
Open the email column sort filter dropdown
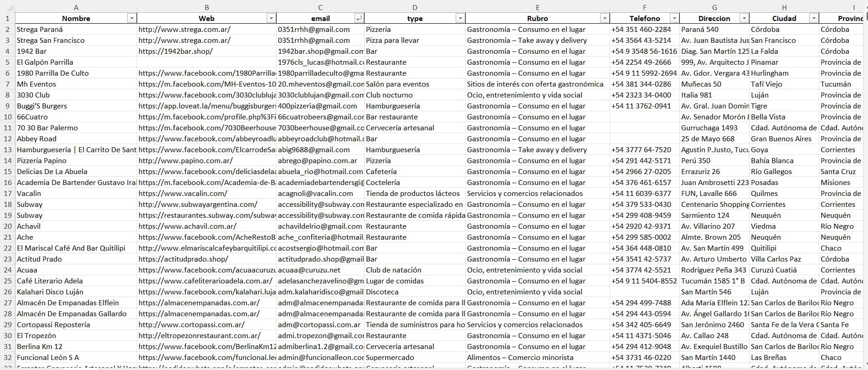tap(359, 18)
